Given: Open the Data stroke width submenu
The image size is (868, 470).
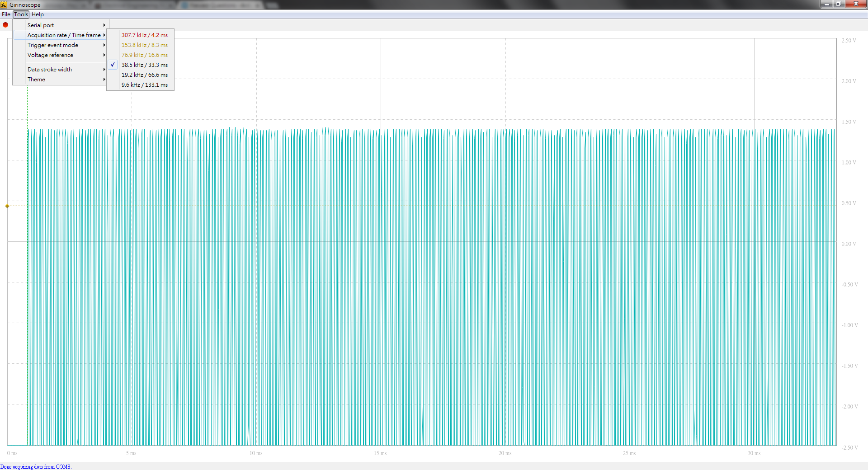Looking at the screenshot, I should (60, 70).
